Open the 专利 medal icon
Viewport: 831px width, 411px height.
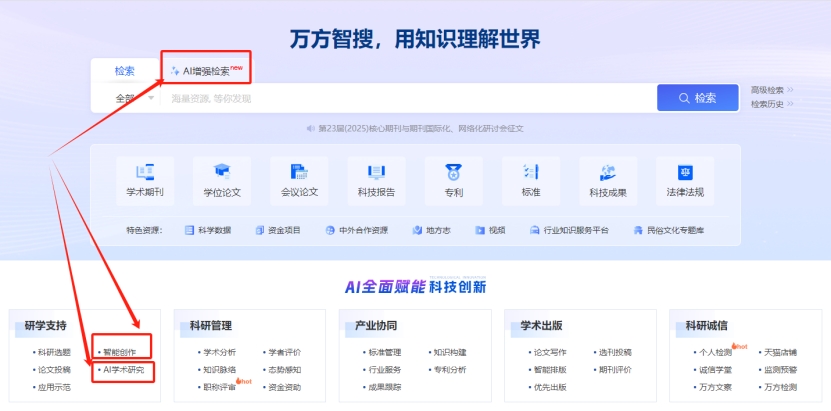(453, 172)
